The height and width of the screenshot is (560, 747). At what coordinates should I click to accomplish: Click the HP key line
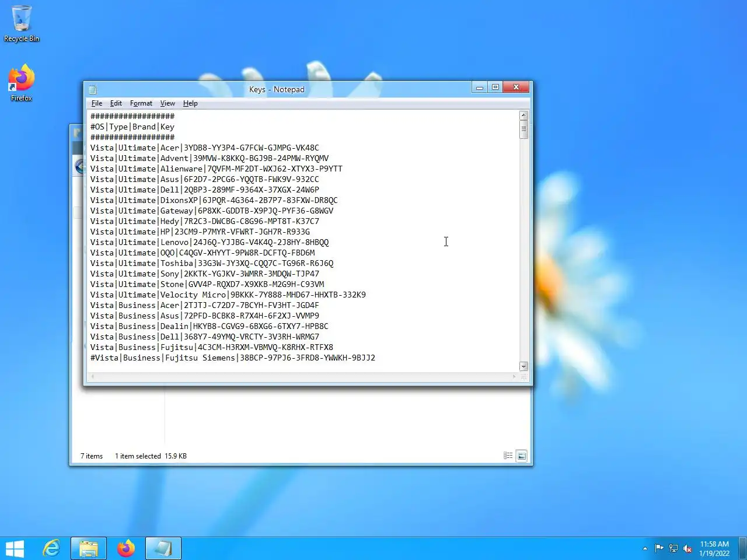click(x=200, y=232)
